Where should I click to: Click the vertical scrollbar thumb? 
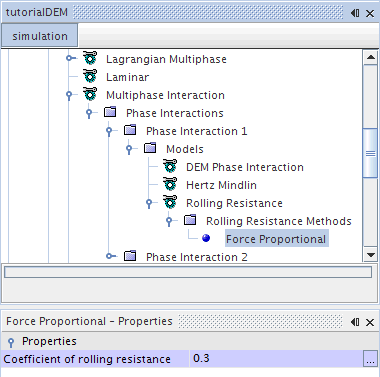[x=370, y=153]
